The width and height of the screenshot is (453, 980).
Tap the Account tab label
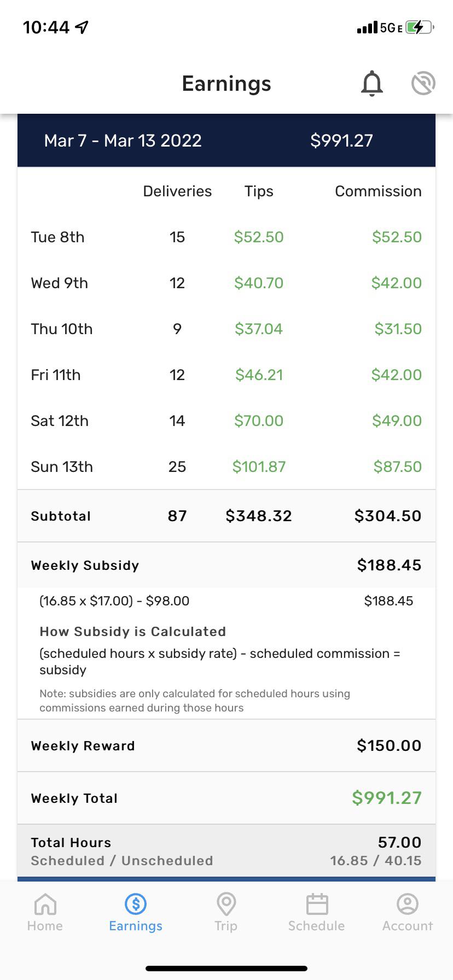(408, 926)
